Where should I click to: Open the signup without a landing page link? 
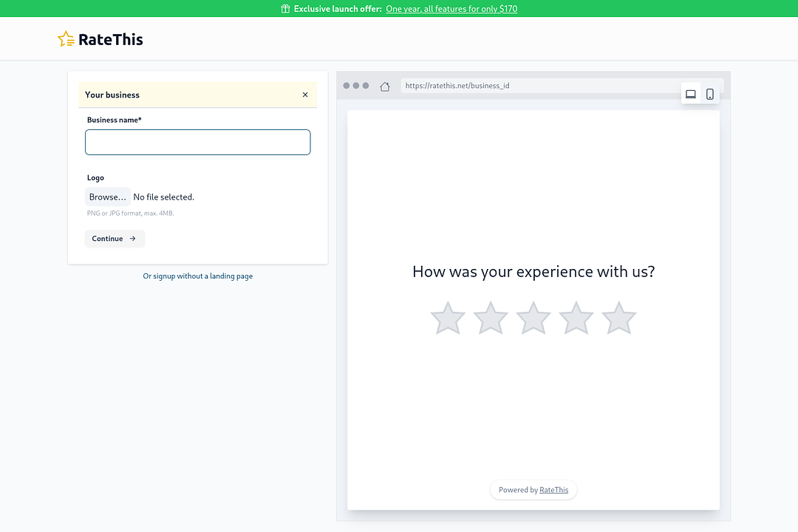click(x=197, y=276)
